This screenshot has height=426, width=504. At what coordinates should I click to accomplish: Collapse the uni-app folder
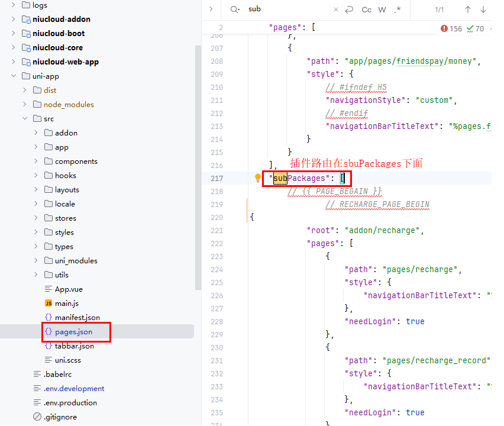coord(13,76)
